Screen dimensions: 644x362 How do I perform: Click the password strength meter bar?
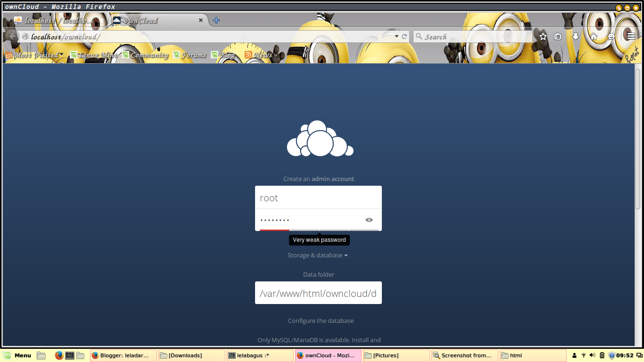click(319, 230)
